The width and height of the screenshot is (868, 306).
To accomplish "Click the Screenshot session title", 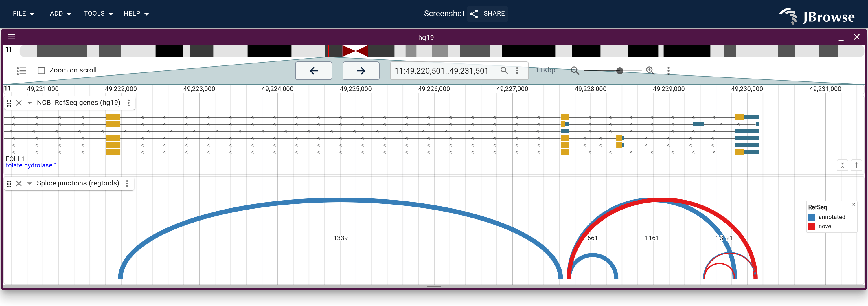I will pyautogui.click(x=444, y=14).
